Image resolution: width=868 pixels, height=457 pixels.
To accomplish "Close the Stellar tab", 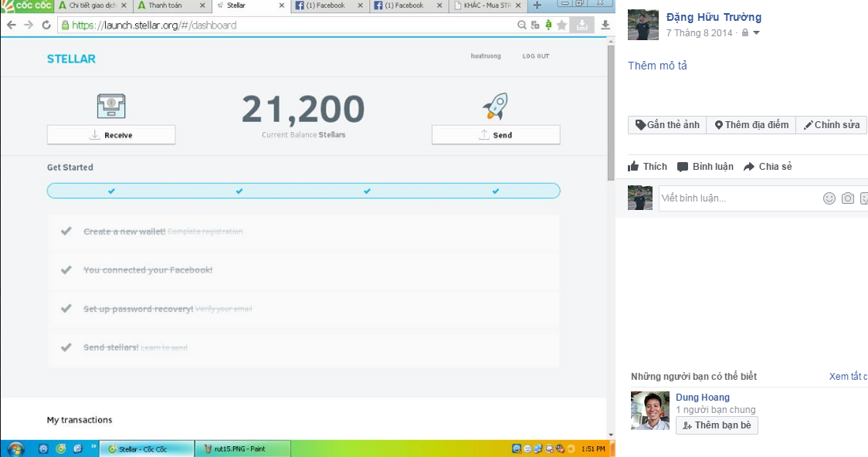I will pyautogui.click(x=281, y=5).
